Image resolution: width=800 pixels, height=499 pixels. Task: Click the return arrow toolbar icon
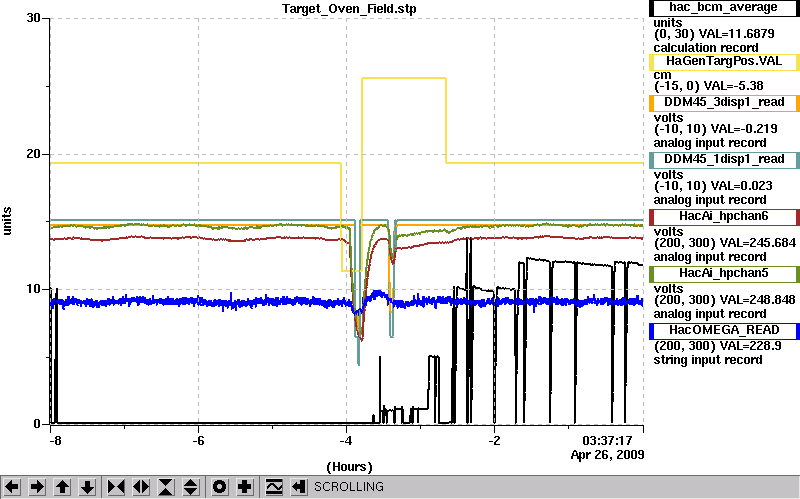coord(298,487)
